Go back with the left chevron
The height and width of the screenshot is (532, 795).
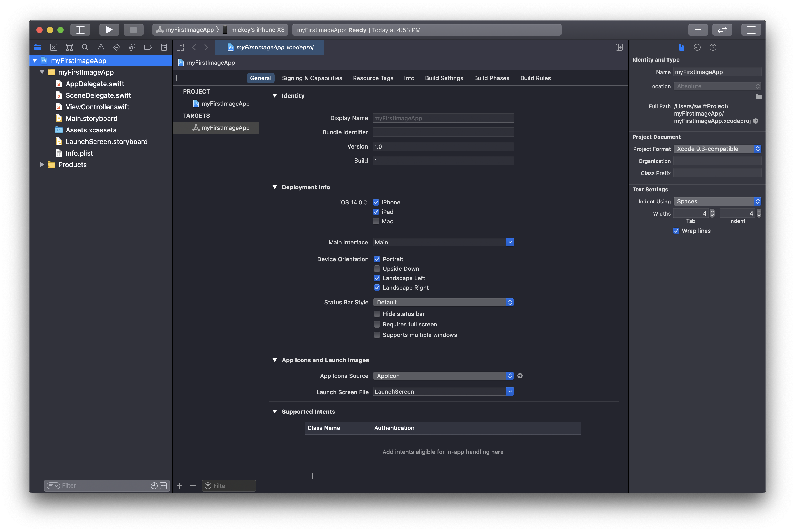pyautogui.click(x=194, y=48)
